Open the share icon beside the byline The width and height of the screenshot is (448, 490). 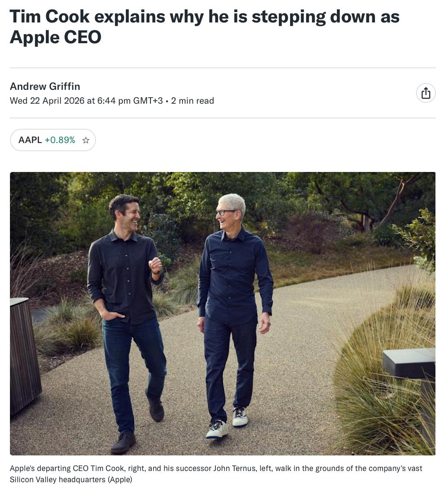pos(426,93)
